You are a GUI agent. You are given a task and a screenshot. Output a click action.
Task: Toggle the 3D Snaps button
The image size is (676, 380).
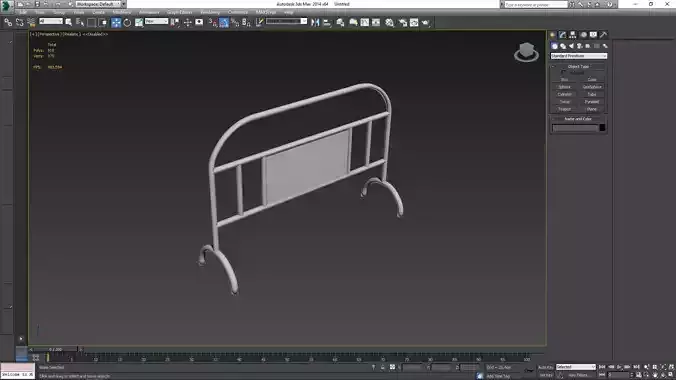point(213,22)
